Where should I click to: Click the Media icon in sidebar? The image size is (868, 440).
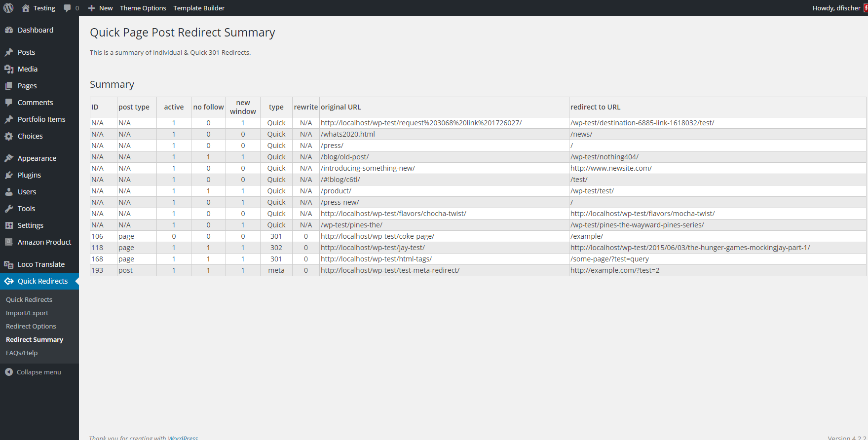coord(9,69)
